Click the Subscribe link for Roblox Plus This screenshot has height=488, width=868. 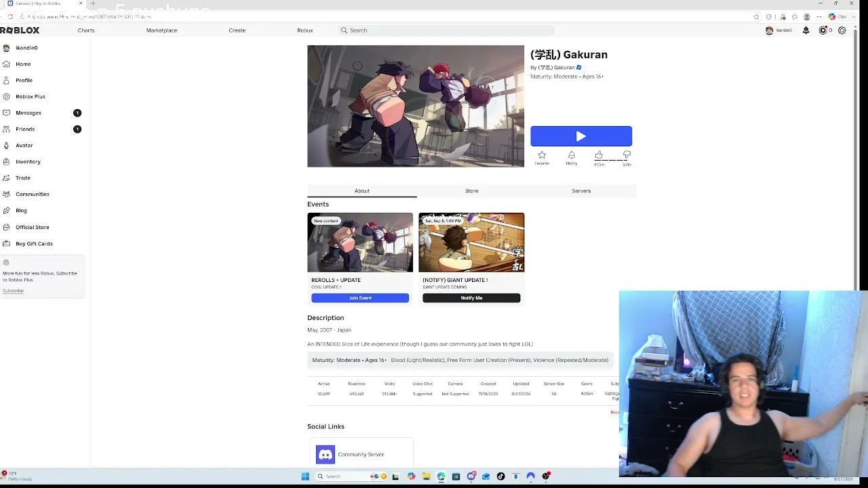[x=13, y=291]
